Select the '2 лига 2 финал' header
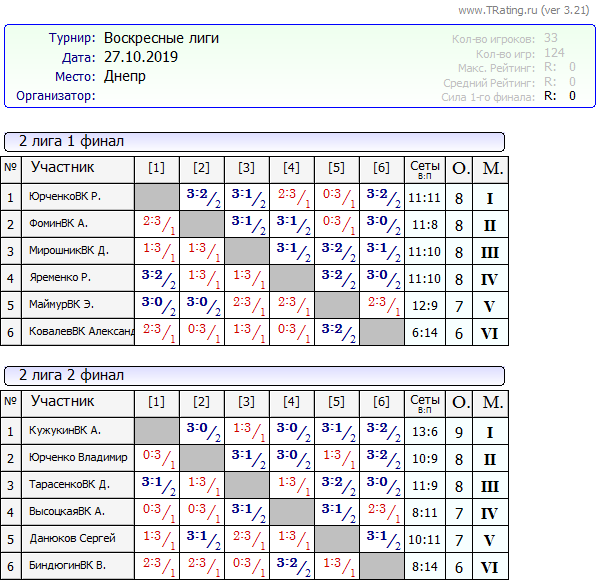The width and height of the screenshot is (600, 580). click(x=71, y=375)
